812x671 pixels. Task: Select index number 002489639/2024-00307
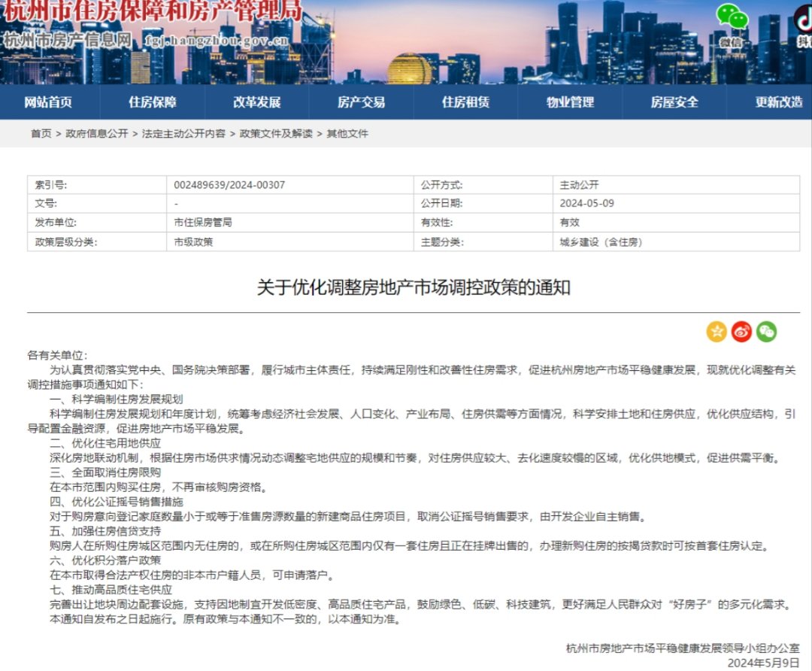(x=229, y=185)
